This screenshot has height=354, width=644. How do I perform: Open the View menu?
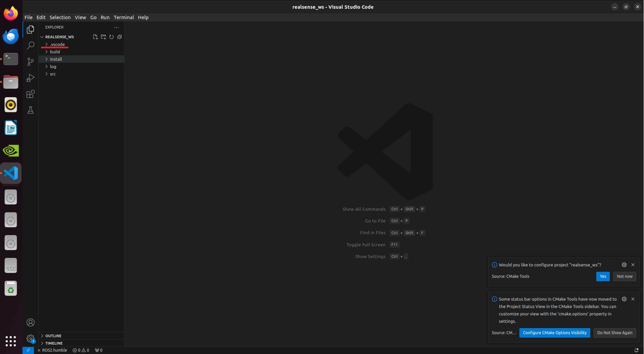(x=81, y=17)
